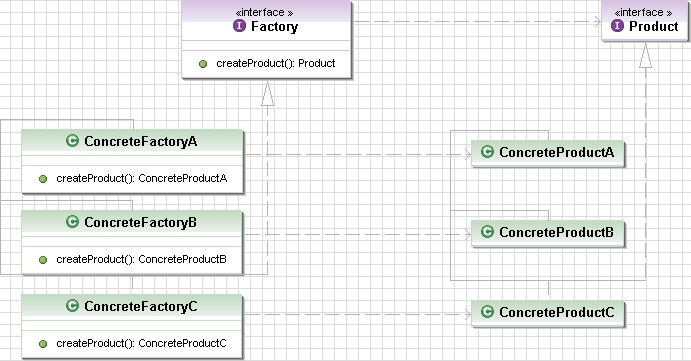Viewport: 691px width, 361px height.
Task: Click the method dot in ConcreteFactoryA
Action: tap(43, 179)
